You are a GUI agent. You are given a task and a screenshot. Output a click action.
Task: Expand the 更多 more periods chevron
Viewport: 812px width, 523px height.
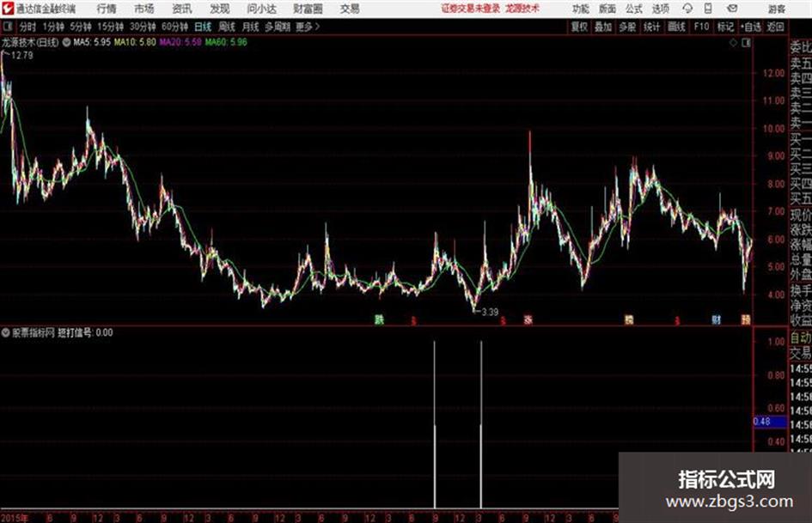click(308, 27)
